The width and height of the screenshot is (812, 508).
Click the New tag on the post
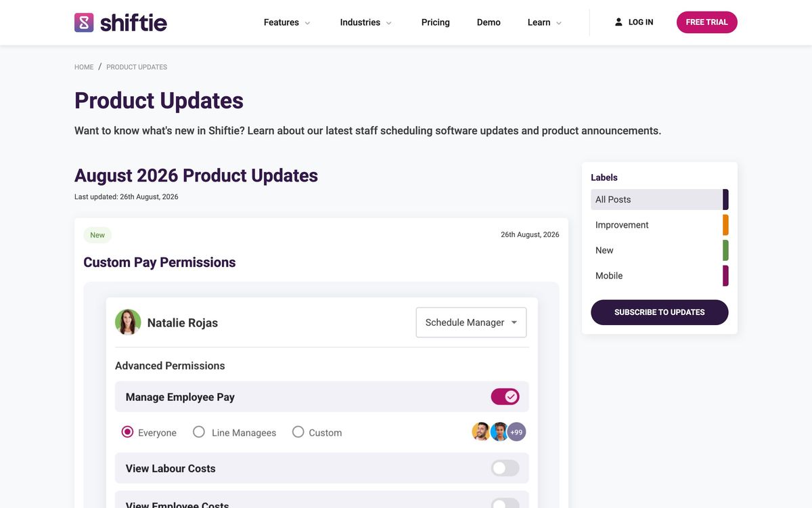pyautogui.click(x=97, y=235)
